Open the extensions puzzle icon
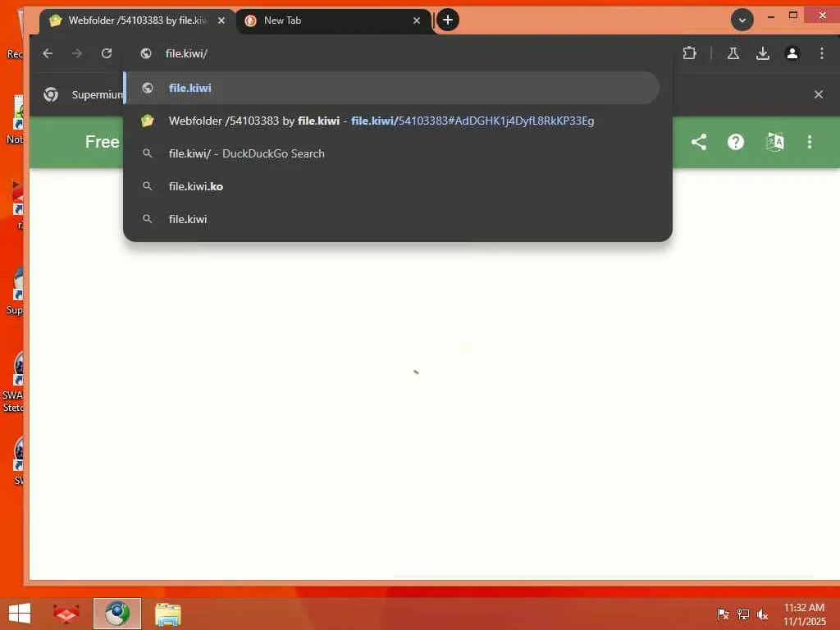The height and width of the screenshot is (630, 840). click(x=689, y=53)
